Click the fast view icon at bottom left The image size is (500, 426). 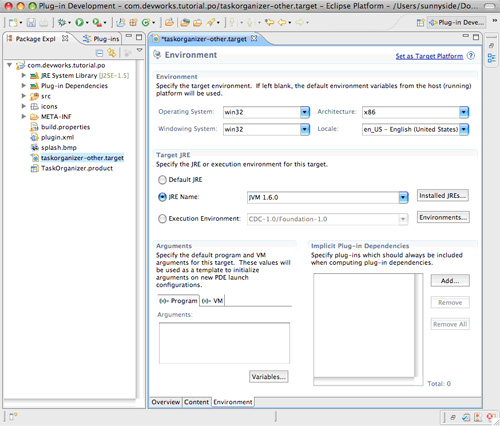tap(13, 416)
